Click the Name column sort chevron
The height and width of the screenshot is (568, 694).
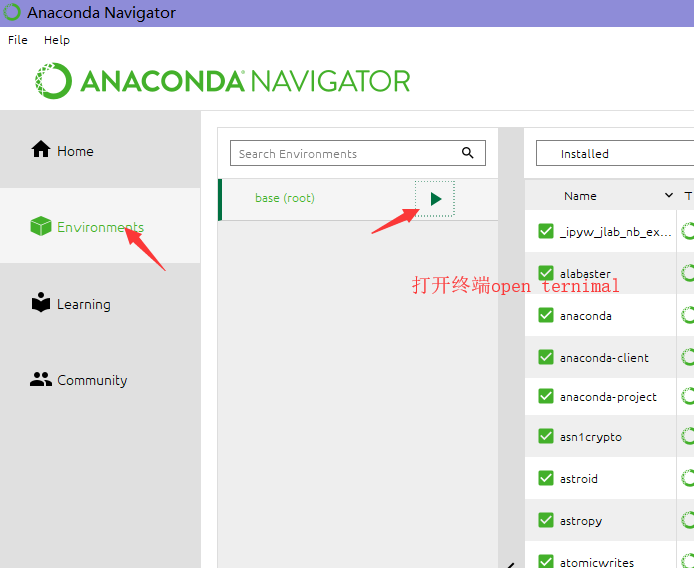[x=669, y=195]
